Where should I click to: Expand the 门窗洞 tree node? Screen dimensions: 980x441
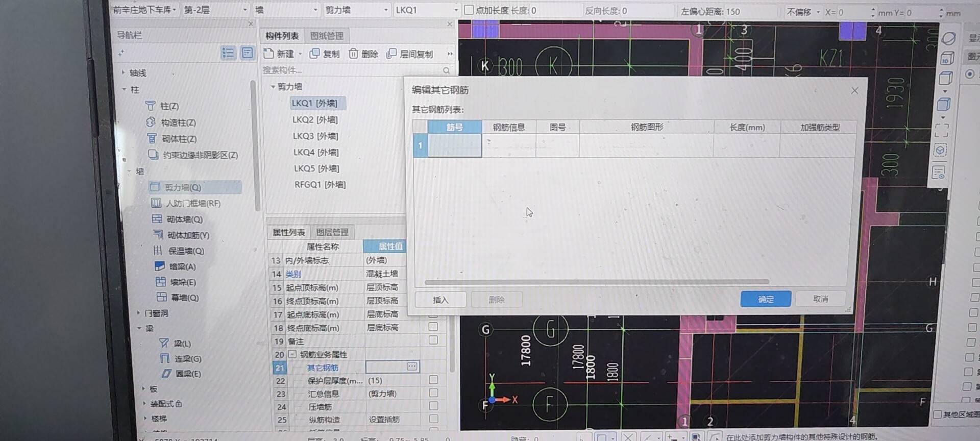click(138, 313)
